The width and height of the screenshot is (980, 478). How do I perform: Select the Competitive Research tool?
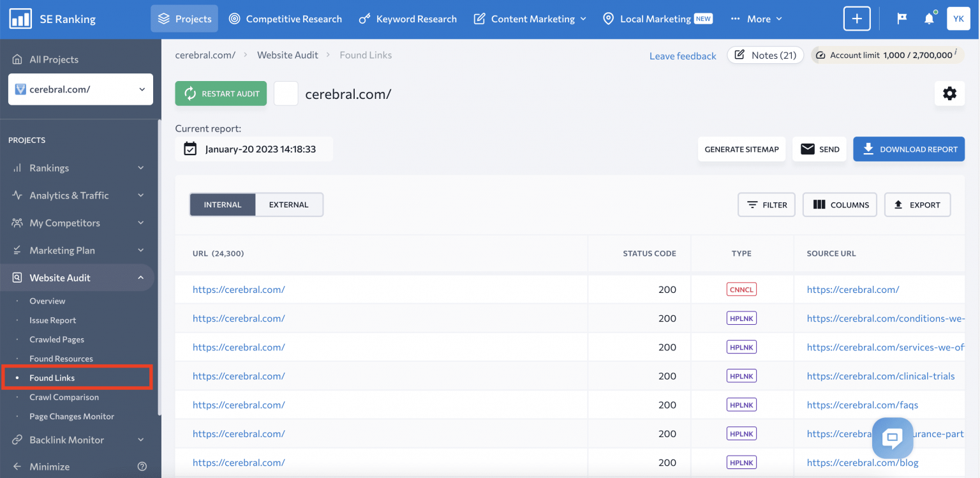pyautogui.click(x=285, y=19)
